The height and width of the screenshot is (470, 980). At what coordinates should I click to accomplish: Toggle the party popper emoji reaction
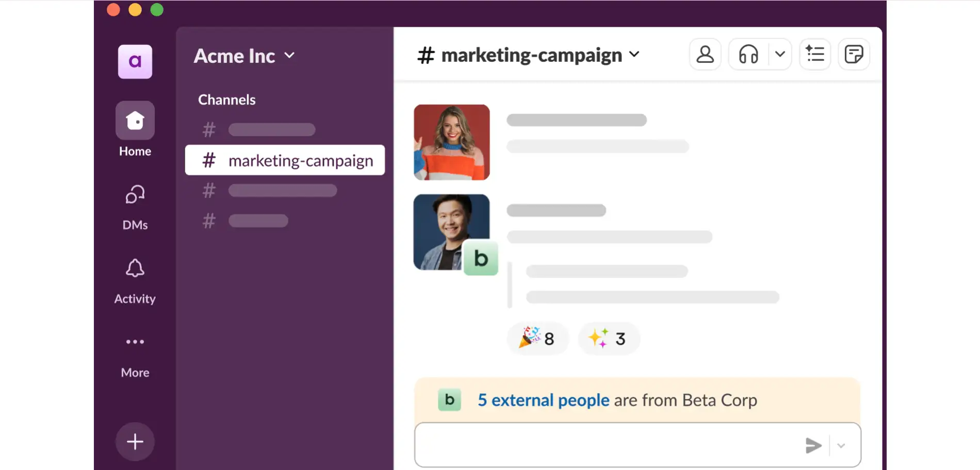tap(537, 339)
